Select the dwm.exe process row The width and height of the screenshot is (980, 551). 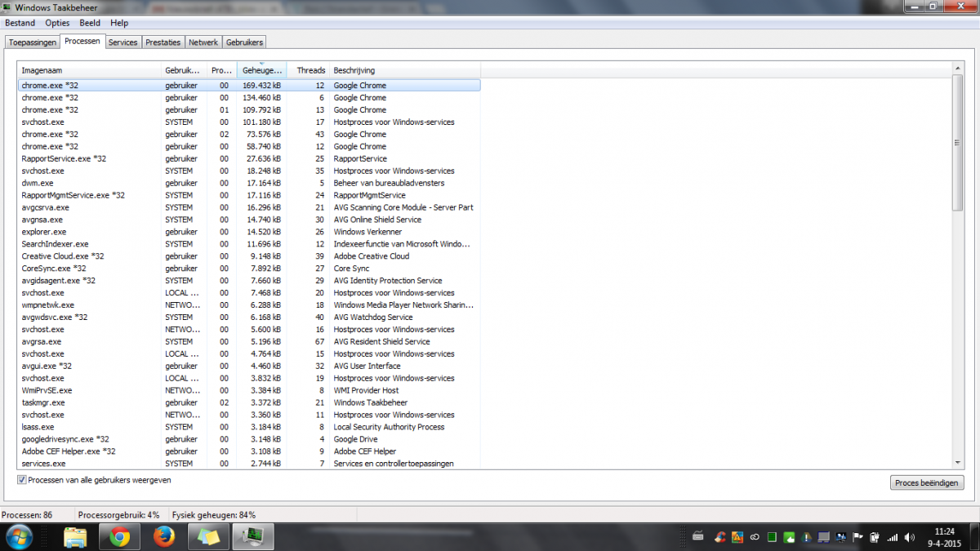(249, 183)
